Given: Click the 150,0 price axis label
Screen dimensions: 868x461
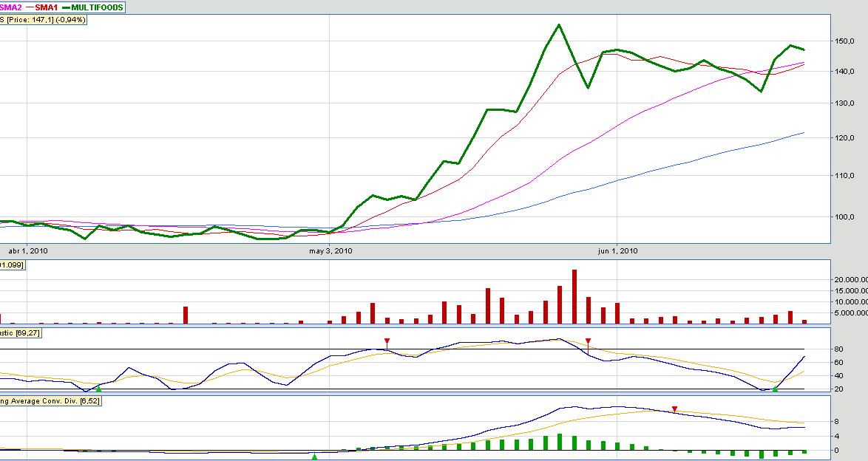Looking at the screenshot, I should [844, 40].
